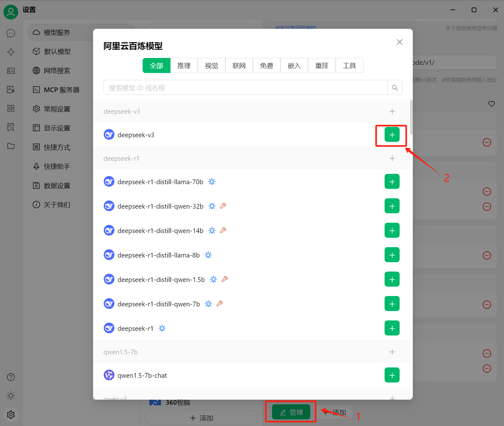This screenshot has width=504, height=426.
Task: Open the translate sidebar icon
Action: pyautogui.click(x=11, y=90)
